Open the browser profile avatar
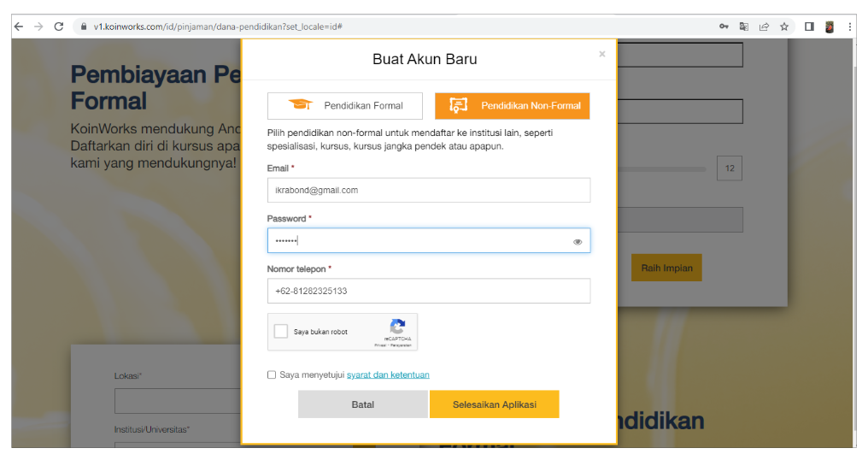Image resolution: width=868 pixels, height=466 pixels. coord(830,27)
